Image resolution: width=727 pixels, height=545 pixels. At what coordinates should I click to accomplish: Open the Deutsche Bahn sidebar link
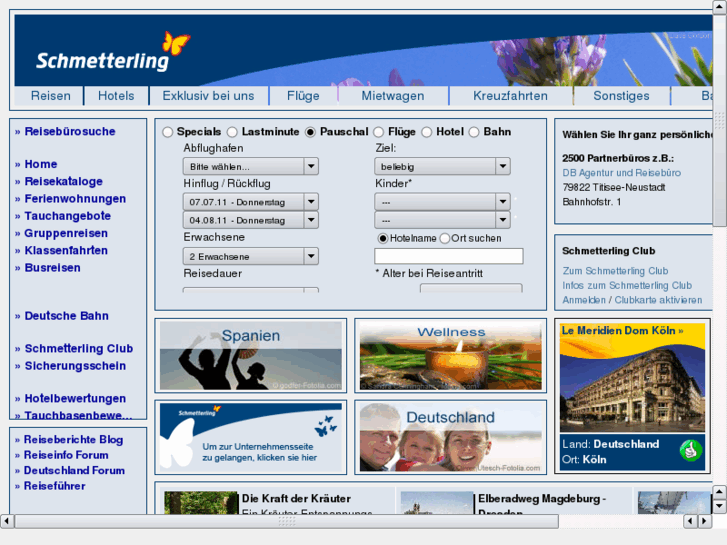tap(66, 316)
